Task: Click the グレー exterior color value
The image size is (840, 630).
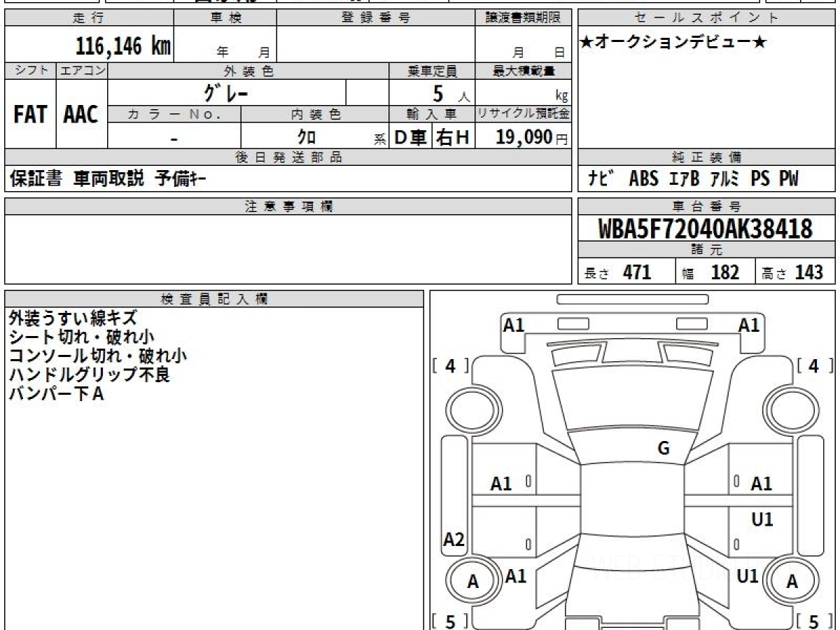Action: coord(226,92)
